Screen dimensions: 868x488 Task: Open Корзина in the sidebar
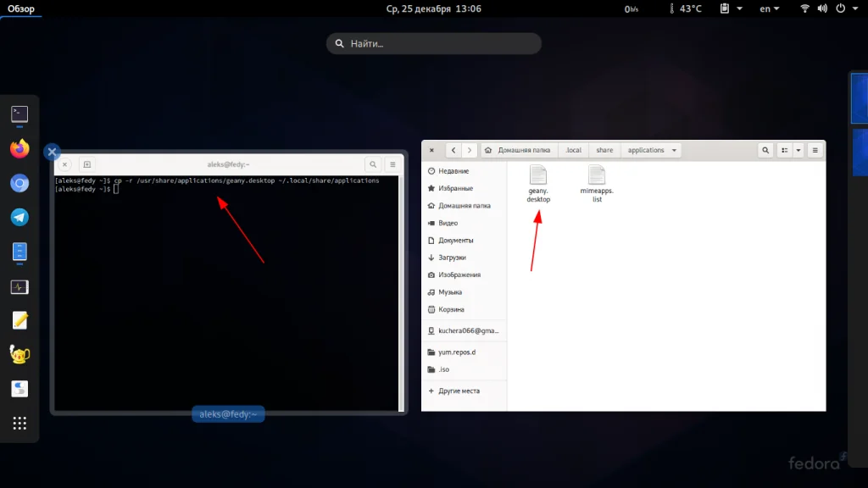click(x=464, y=309)
